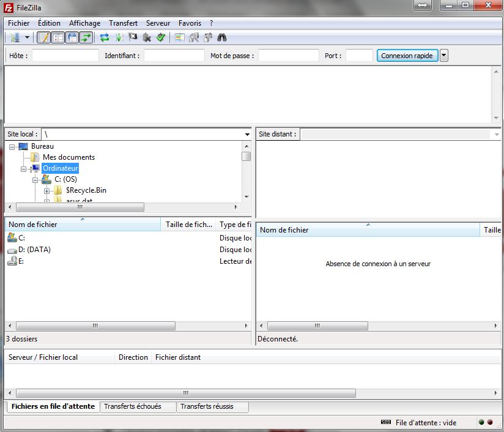Open the Site local path dropdown
The image size is (504, 432).
tap(247, 135)
